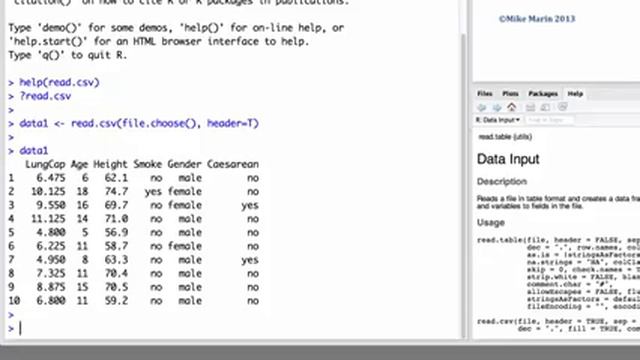
Task: Click LungCap value 7.325 in row 8
Action: [51, 273]
